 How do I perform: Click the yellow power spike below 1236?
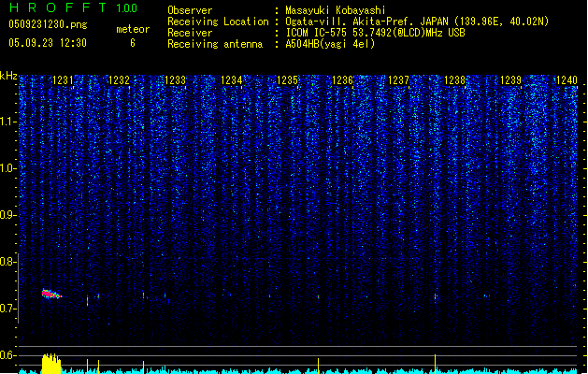click(319, 366)
